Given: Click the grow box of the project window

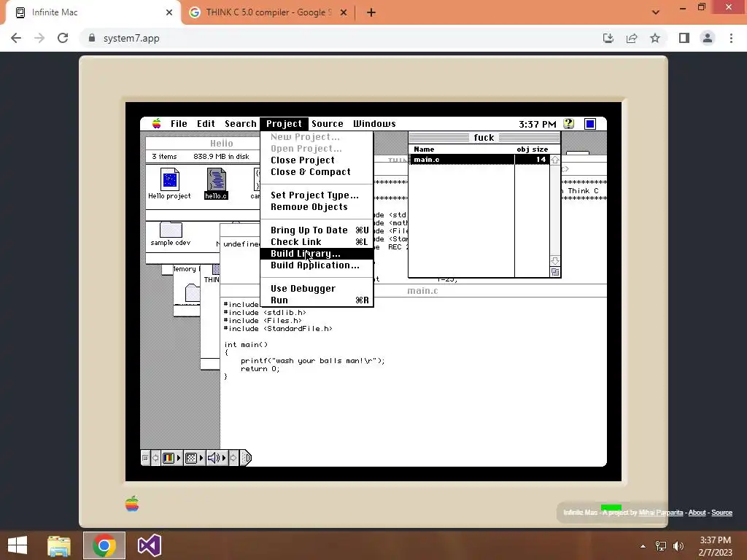Looking at the screenshot, I should coord(555,272).
